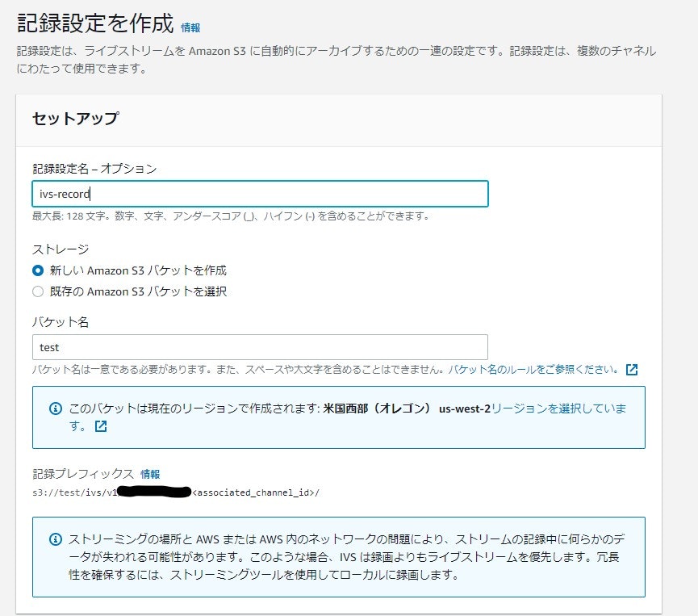Click inside the 記録設定名 field showing ivs-record

click(x=242, y=193)
